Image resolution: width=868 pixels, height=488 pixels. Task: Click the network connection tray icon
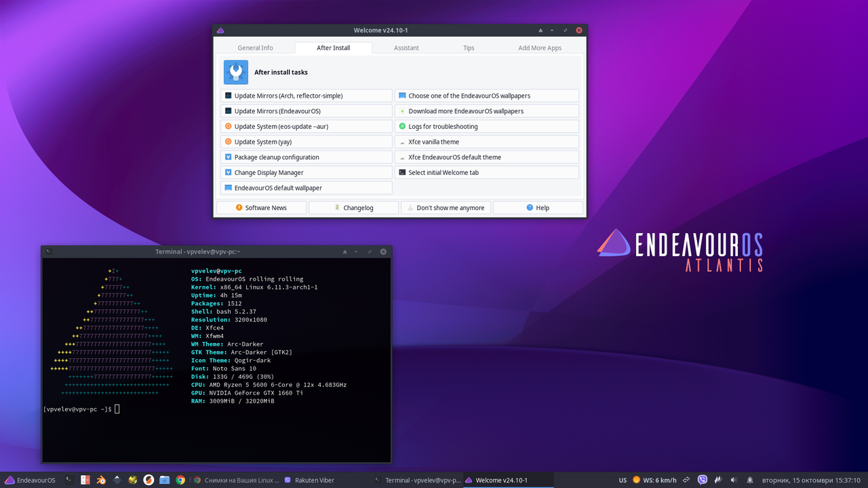686,480
